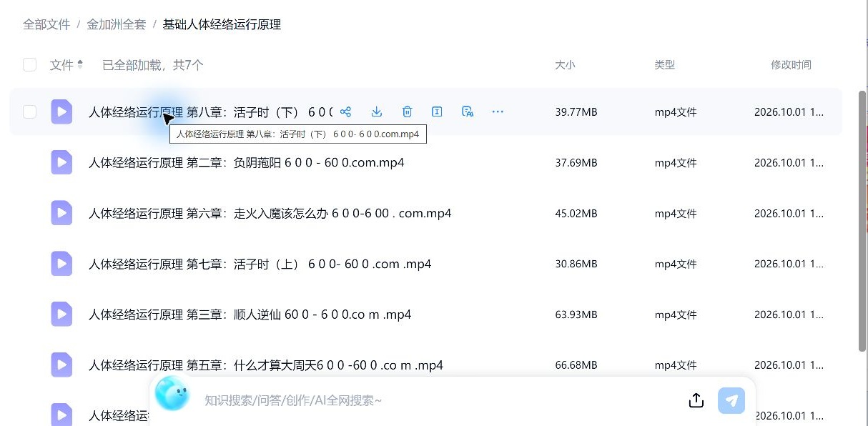Send the AI search query
The height and width of the screenshot is (426, 868).
click(x=731, y=400)
